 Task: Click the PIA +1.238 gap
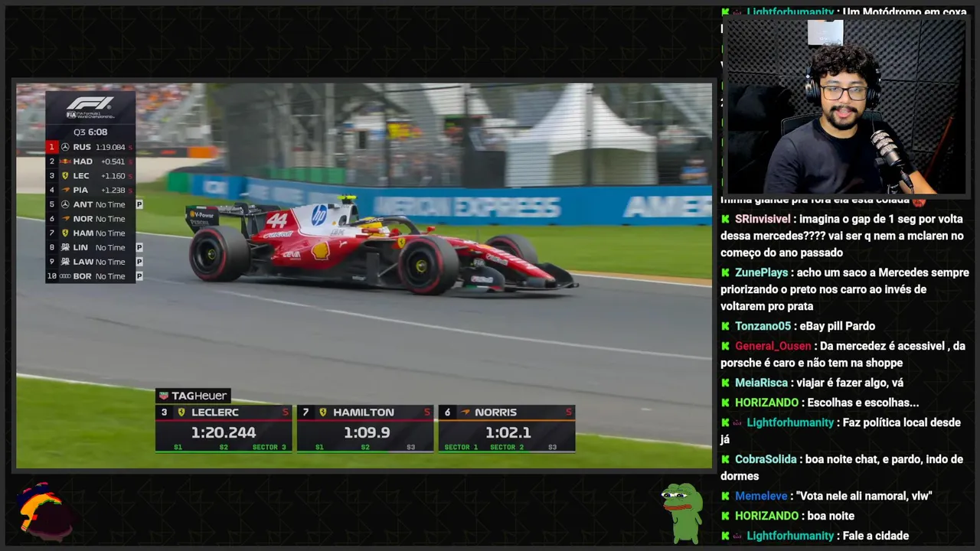click(x=113, y=190)
